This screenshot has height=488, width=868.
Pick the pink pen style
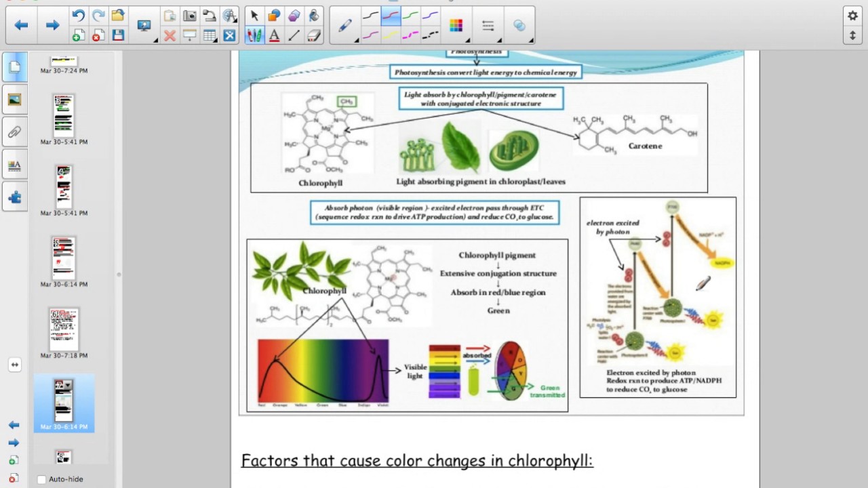click(371, 35)
